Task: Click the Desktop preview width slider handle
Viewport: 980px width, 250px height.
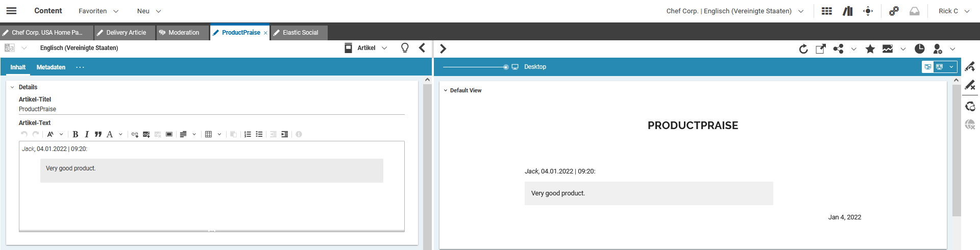Action: [506, 67]
